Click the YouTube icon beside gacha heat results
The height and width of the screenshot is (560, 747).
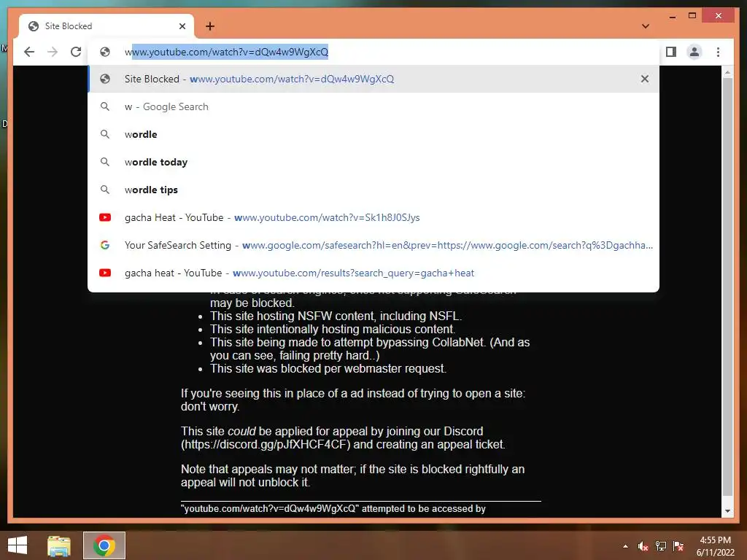coord(105,273)
